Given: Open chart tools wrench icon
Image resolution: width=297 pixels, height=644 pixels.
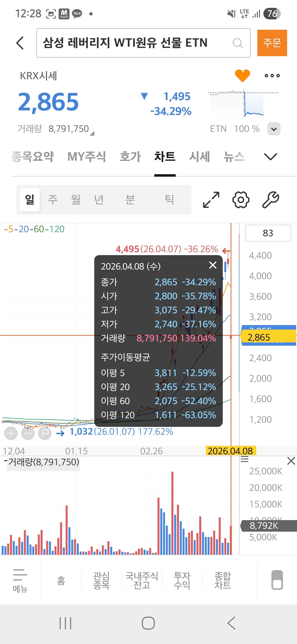Looking at the screenshot, I should [x=271, y=200].
